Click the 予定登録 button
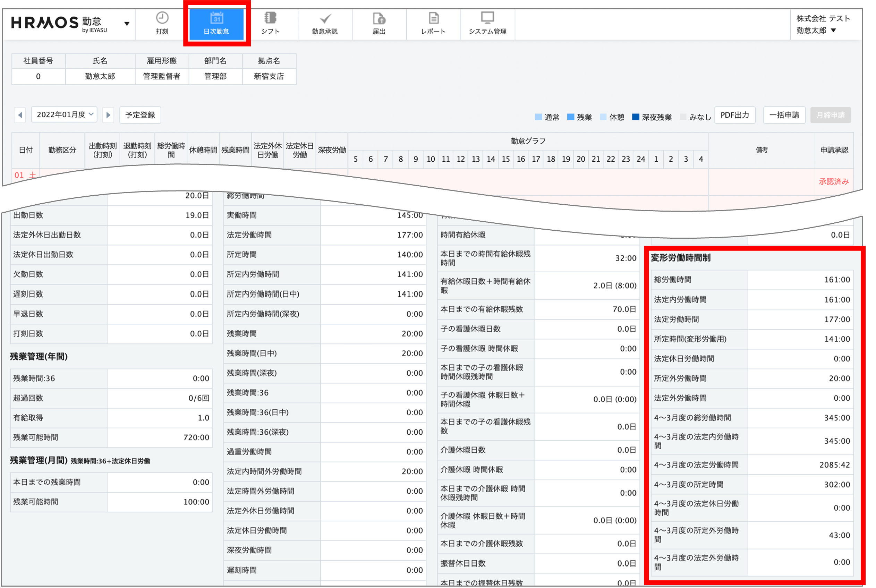Viewport: 876px width, 588px height. click(x=140, y=115)
